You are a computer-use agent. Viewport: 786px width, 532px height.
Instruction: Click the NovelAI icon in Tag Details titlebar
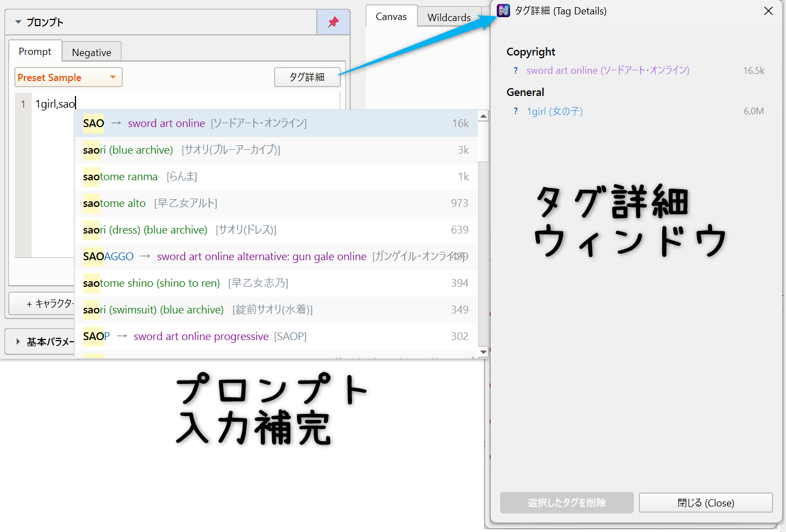pos(503,11)
